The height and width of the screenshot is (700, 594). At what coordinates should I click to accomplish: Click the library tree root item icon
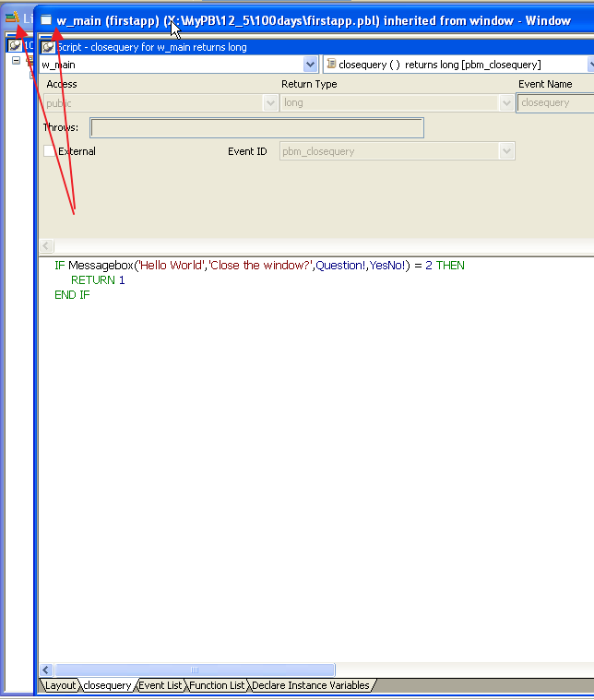(x=15, y=45)
